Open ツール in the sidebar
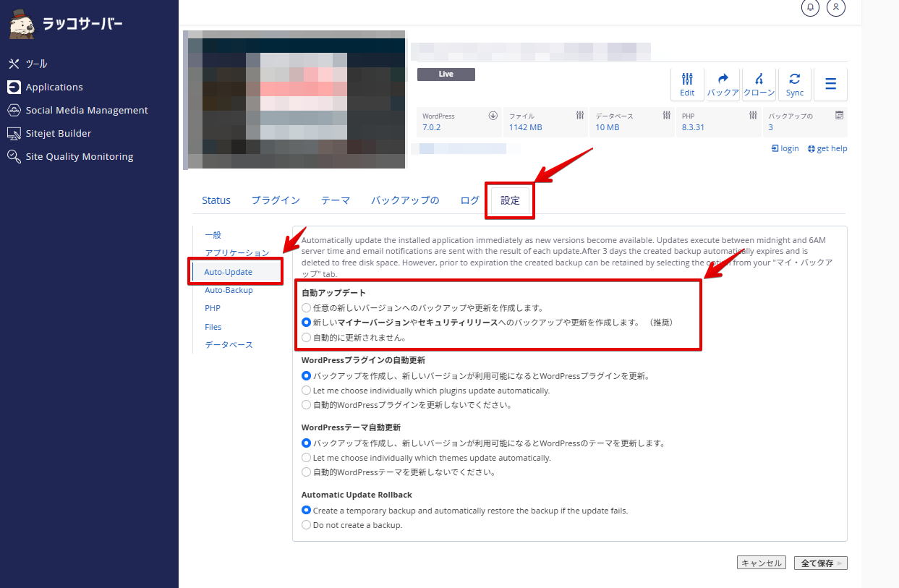The width and height of the screenshot is (899, 588). coord(37,64)
